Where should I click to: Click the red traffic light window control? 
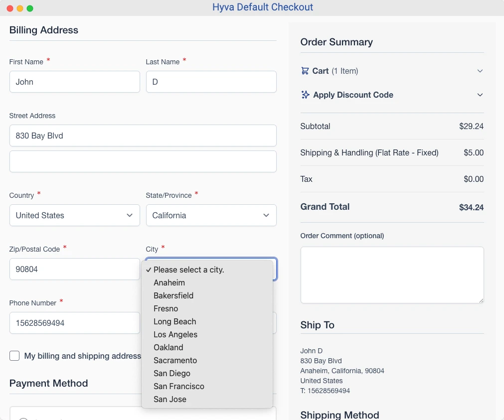pyautogui.click(x=9, y=7)
